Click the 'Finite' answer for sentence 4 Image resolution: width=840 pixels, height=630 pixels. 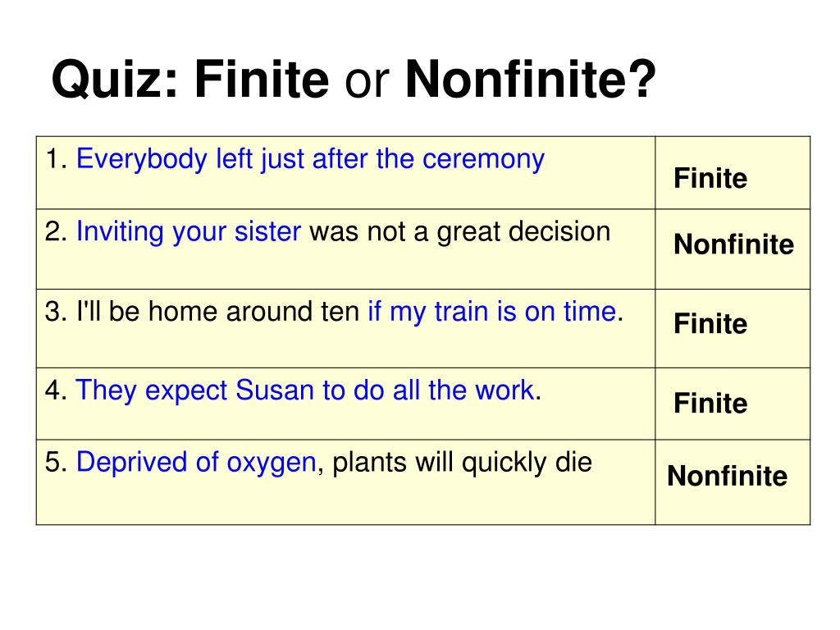click(x=710, y=403)
